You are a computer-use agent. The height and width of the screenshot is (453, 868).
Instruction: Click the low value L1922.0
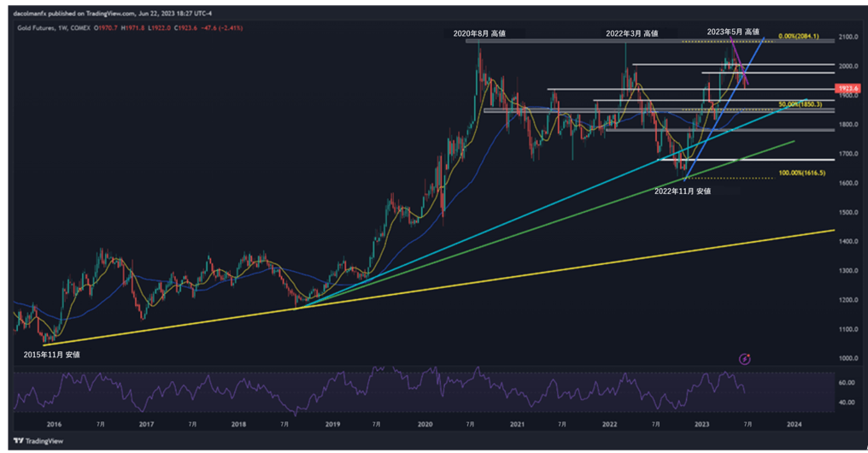pos(160,27)
